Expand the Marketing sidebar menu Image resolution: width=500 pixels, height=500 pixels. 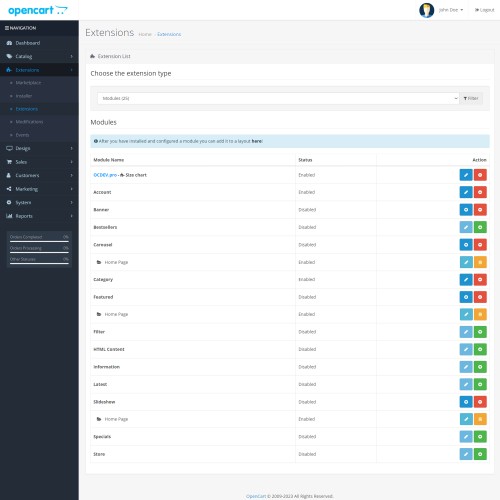point(39,189)
